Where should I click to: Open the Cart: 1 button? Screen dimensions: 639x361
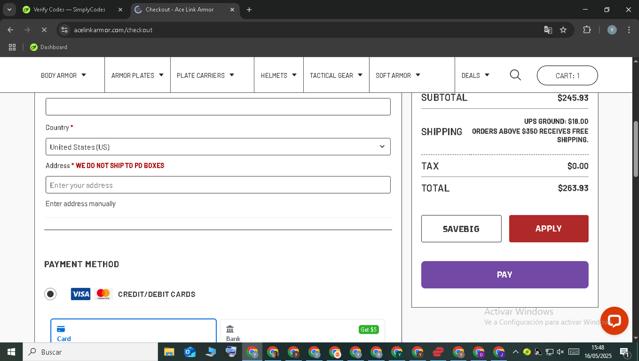(x=567, y=75)
